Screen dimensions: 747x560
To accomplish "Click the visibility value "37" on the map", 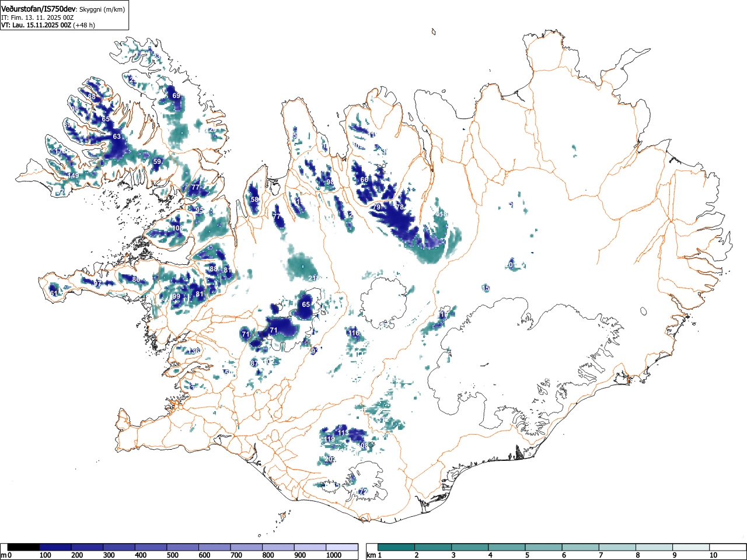I will 98,283.
